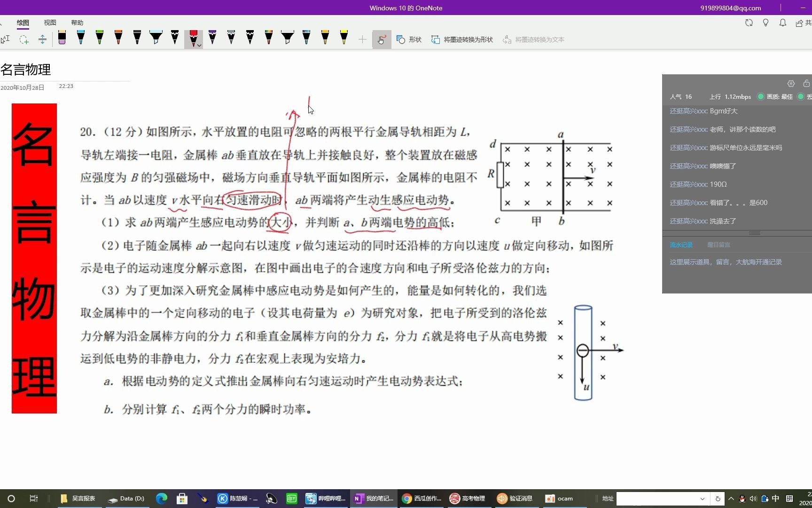The height and width of the screenshot is (508, 812).
Task: Choose the bright yellow highlighter pen
Action: coord(344,38)
